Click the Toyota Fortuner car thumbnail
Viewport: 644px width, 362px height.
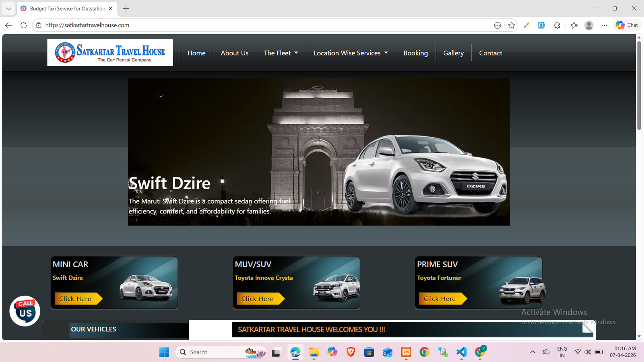point(522,290)
